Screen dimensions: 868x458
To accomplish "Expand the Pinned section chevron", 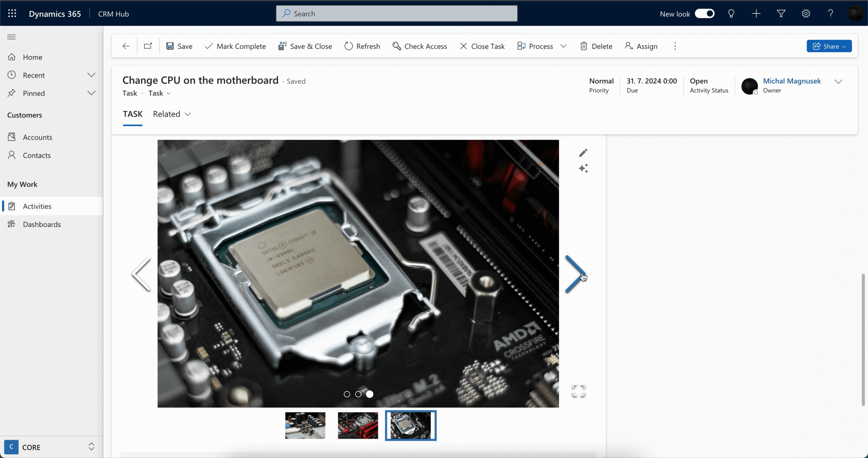I will pos(91,93).
